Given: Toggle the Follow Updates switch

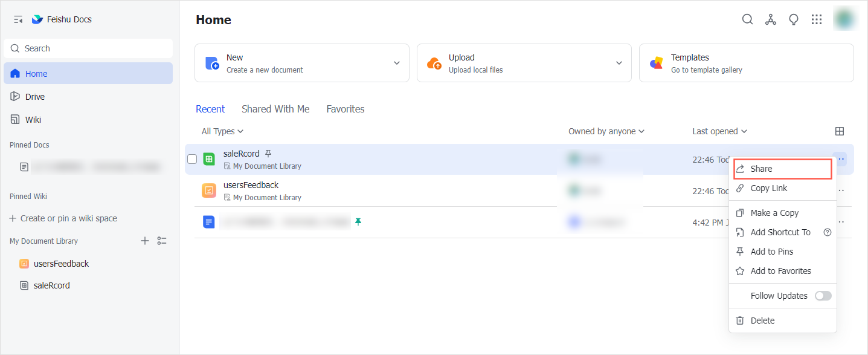Looking at the screenshot, I should (x=823, y=296).
